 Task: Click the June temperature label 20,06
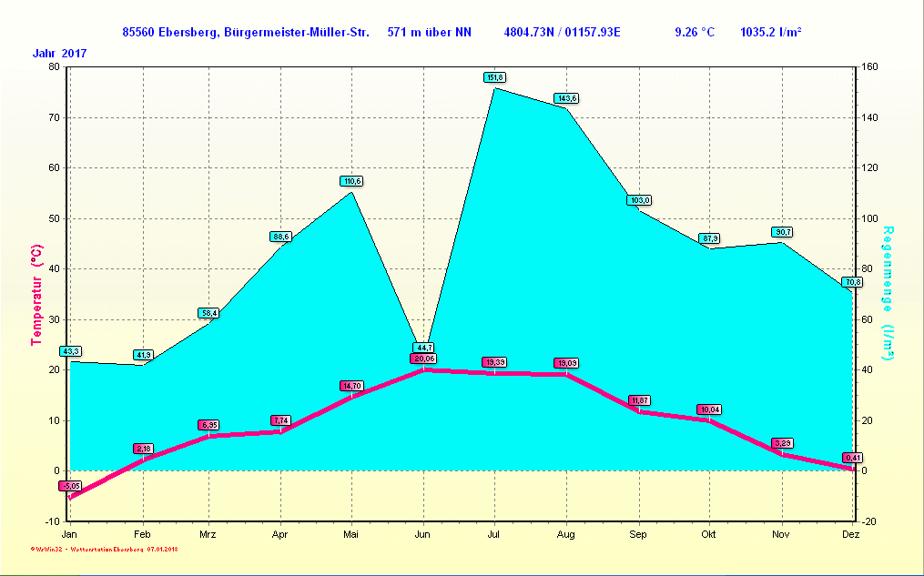[423, 359]
